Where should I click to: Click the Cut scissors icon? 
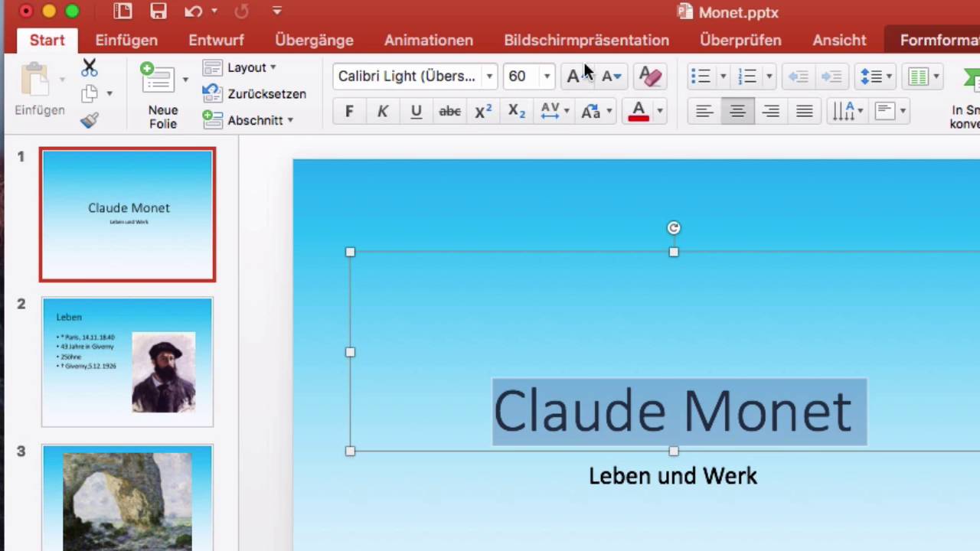tap(90, 68)
